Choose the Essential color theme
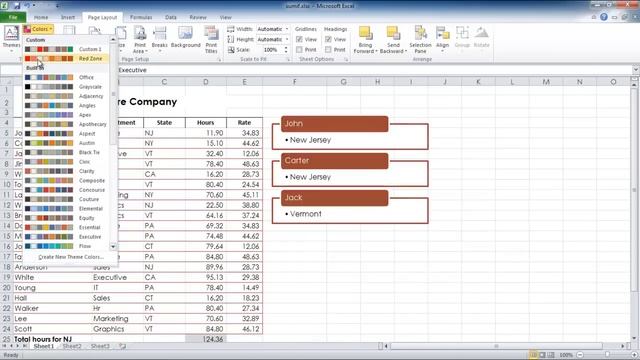Viewport: 640px width, 360px height. point(67,227)
